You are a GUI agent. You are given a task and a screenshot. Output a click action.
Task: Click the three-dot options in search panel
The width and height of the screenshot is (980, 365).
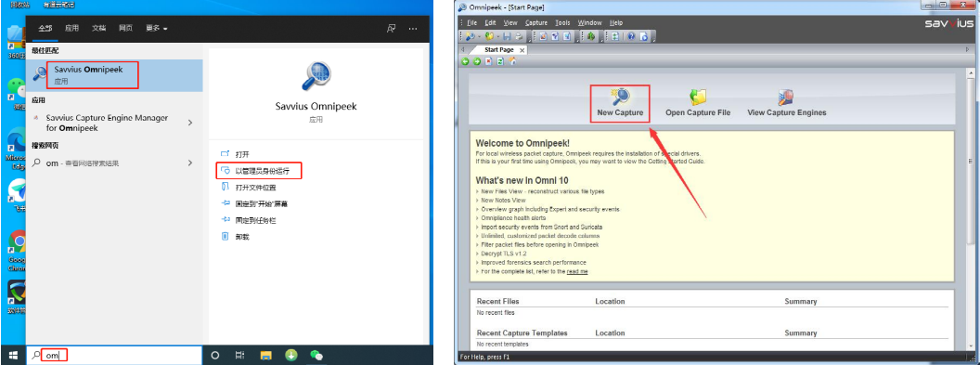412,28
